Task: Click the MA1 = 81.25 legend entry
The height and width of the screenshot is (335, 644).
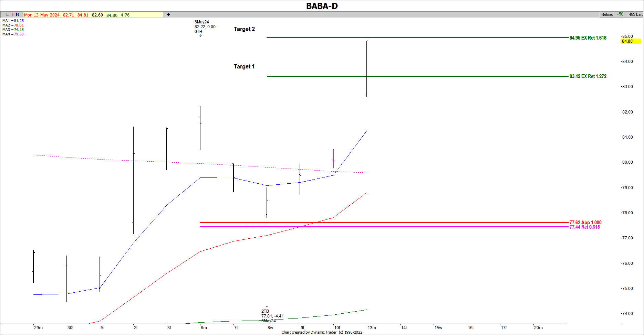Action: point(13,21)
